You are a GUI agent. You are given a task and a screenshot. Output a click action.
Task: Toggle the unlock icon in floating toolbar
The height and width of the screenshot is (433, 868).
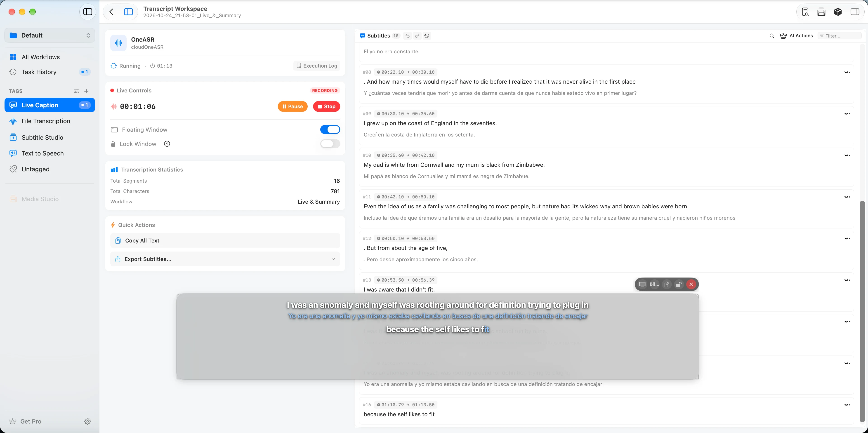679,284
